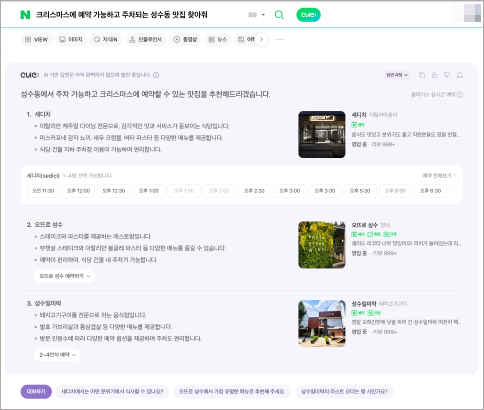The width and height of the screenshot is (484, 410).
Task: Click the thumbs-up icon
Action: pos(434,75)
